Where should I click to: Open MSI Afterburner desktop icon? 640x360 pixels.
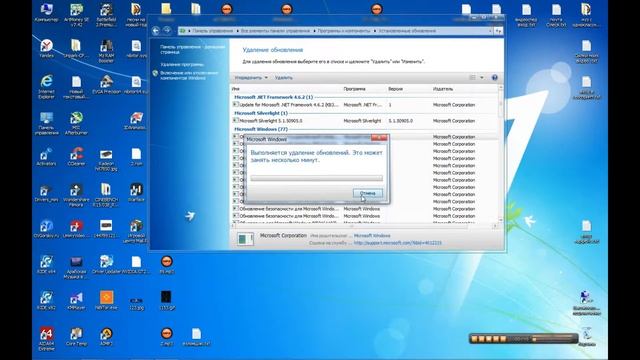76,123
